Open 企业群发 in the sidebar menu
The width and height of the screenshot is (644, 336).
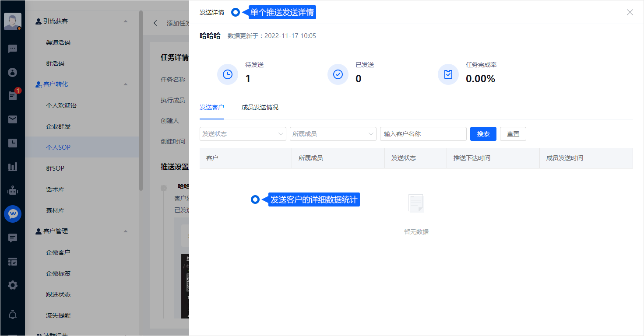pos(58,126)
